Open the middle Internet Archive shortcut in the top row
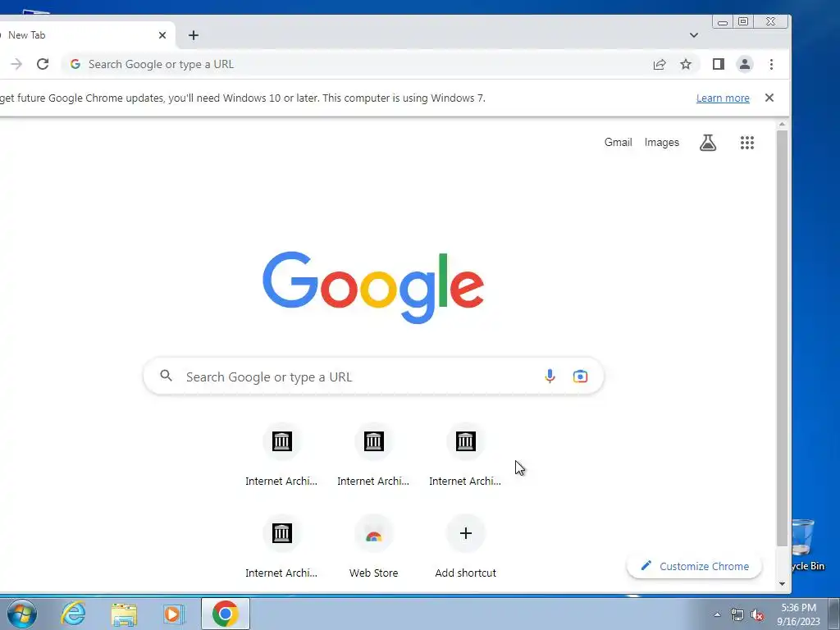This screenshot has height=630, width=840. pos(373,454)
